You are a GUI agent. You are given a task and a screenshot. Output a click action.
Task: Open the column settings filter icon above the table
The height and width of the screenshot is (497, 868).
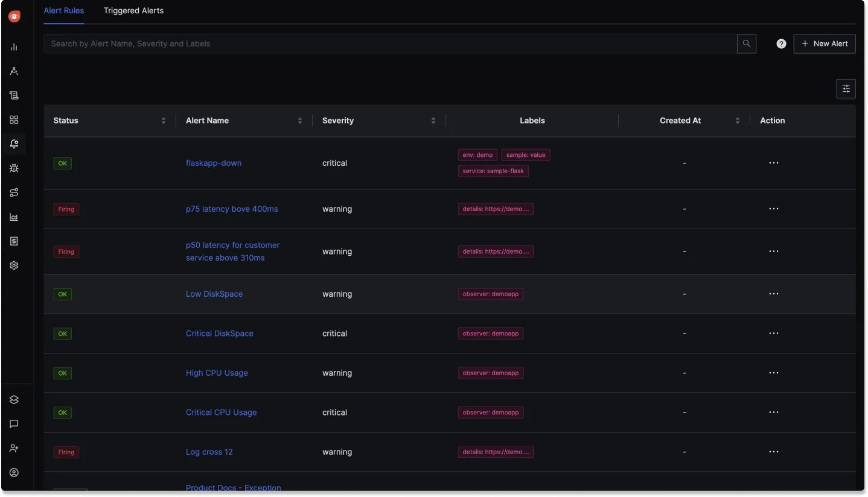coord(845,88)
